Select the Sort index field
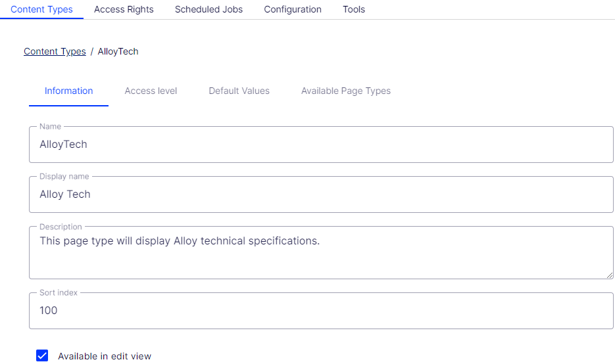 pos(321,311)
